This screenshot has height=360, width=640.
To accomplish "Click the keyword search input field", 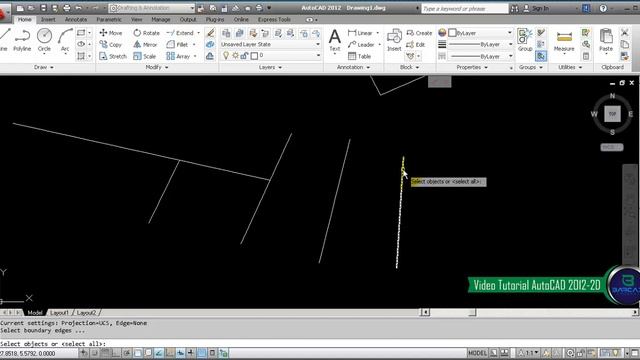I will [464, 8].
